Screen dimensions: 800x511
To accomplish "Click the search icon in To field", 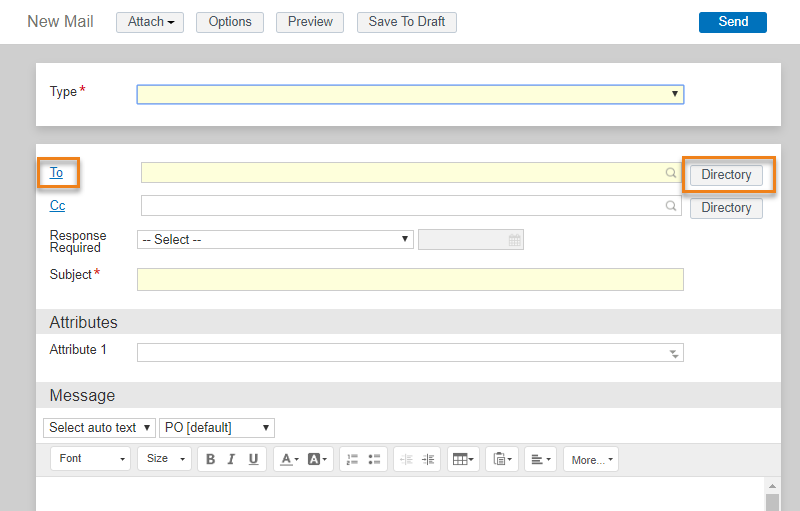I will (x=671, y=173).
